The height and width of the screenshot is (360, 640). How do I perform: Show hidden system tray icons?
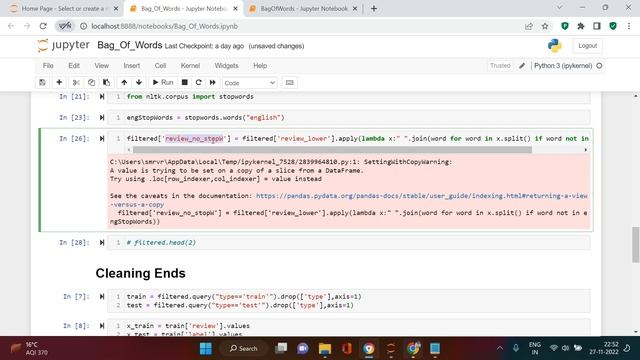(500, 348)
